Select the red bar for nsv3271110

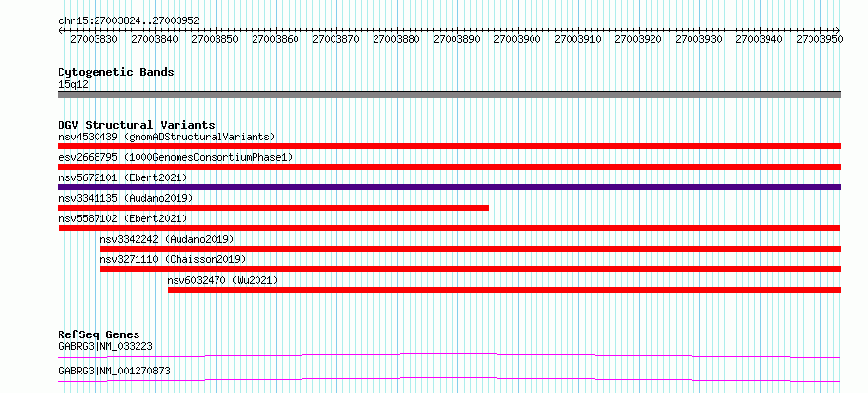pos(470,269)
